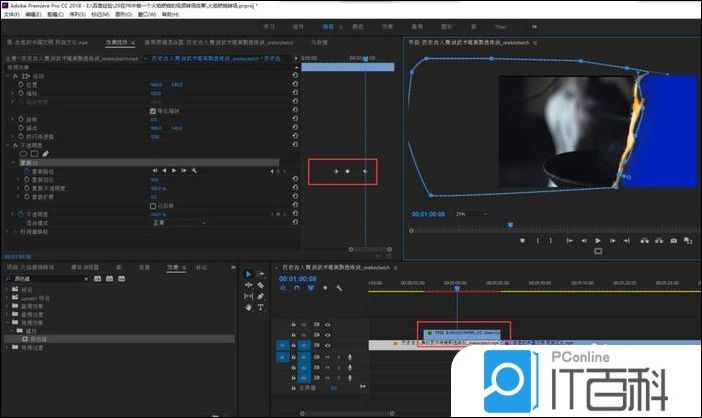Image resolution: width=702 pixels, height=418 pixels.
Task: Select the Razor tool
Action: pyautogui.click(x=260, y=285)
